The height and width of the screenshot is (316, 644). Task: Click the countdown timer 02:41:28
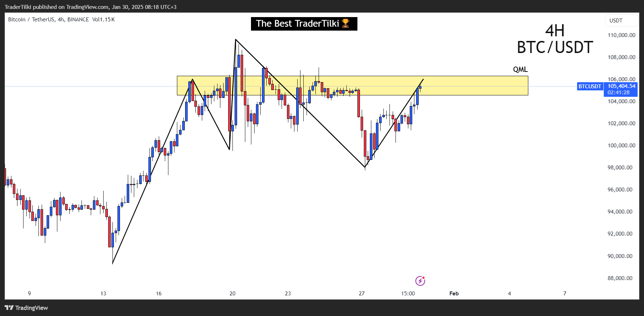(618, 93)
